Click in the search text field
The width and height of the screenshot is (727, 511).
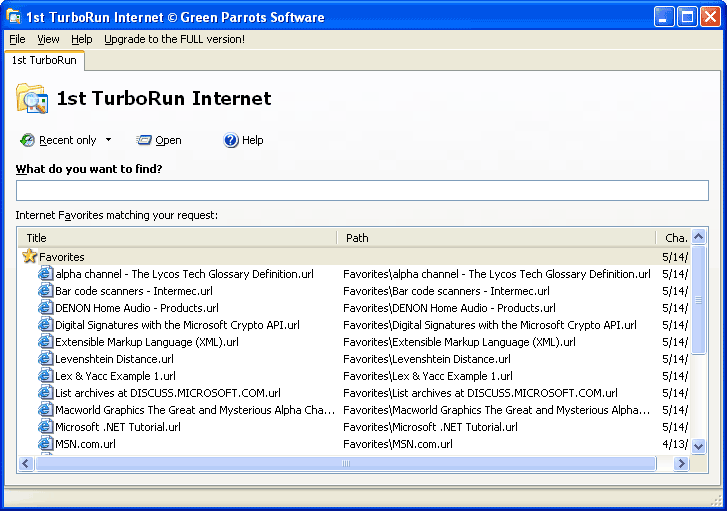[x=362, y=191]
